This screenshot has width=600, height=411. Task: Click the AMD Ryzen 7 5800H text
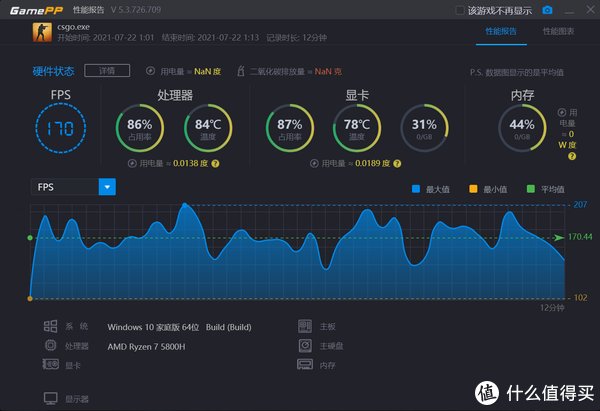tap(147, 347)
